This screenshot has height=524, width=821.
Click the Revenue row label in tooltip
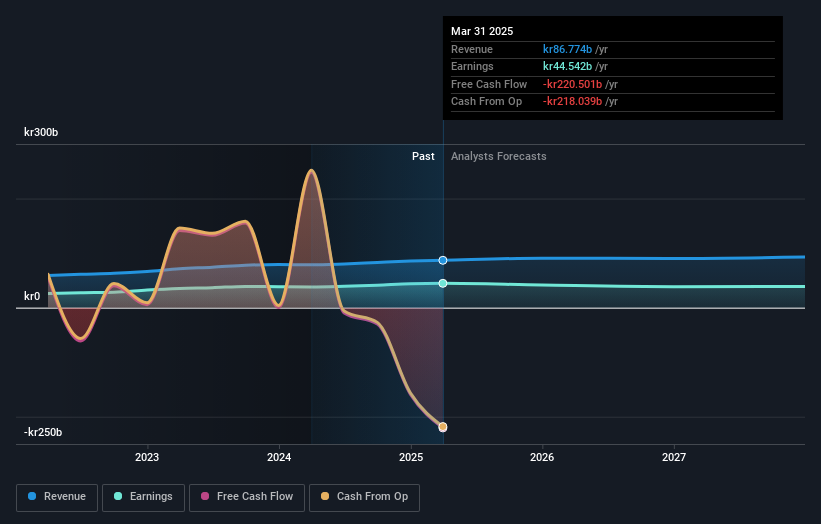coord(472,49)
